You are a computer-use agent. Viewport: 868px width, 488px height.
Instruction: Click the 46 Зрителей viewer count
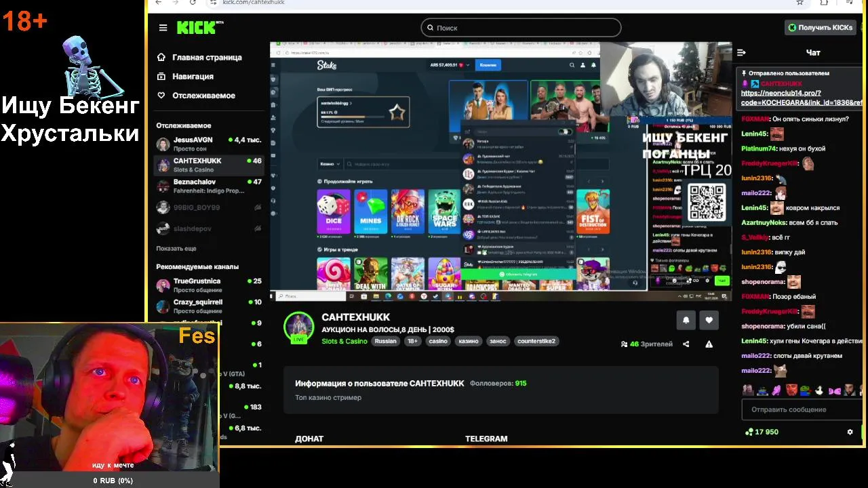point(647,344)
